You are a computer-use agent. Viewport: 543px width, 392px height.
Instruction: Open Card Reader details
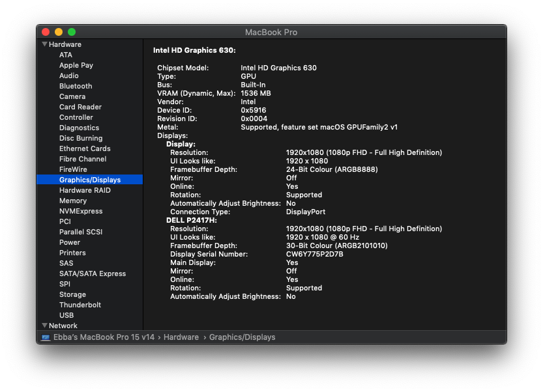point(80,107)
